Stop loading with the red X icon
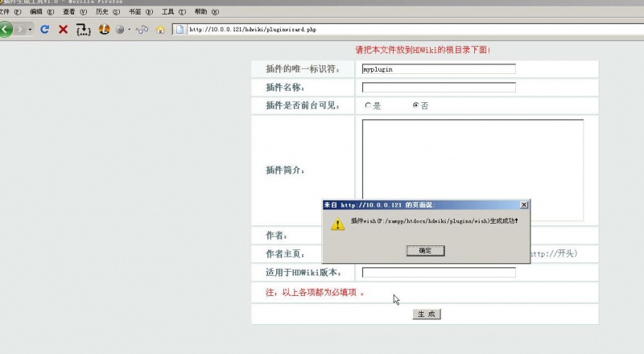This screenshot has height=354, width=644. coord(64,29)
